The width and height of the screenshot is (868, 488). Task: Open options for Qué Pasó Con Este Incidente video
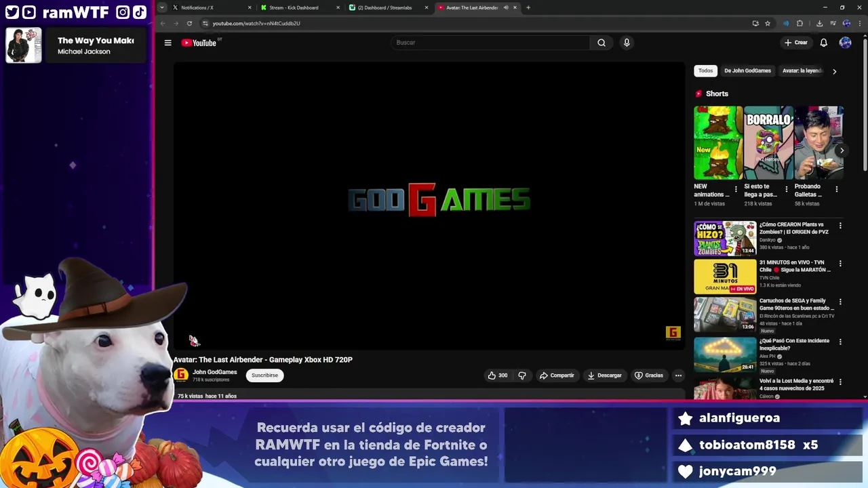(x=840, y=342)
